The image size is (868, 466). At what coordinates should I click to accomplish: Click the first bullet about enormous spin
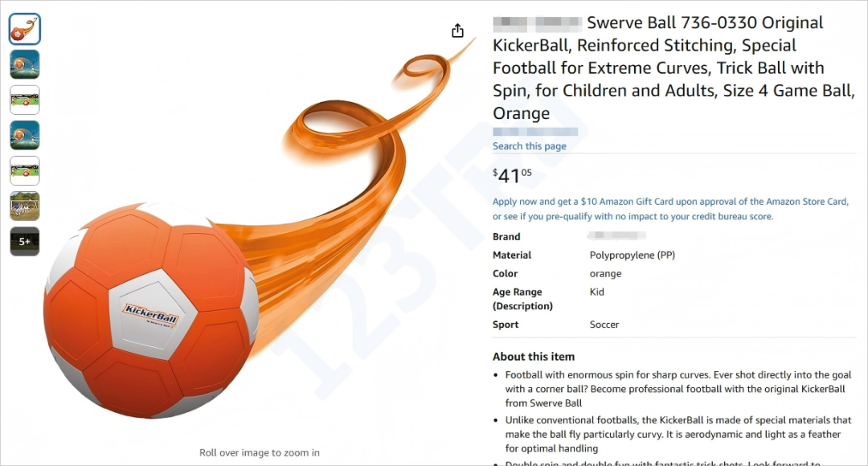tap(678, 389)
